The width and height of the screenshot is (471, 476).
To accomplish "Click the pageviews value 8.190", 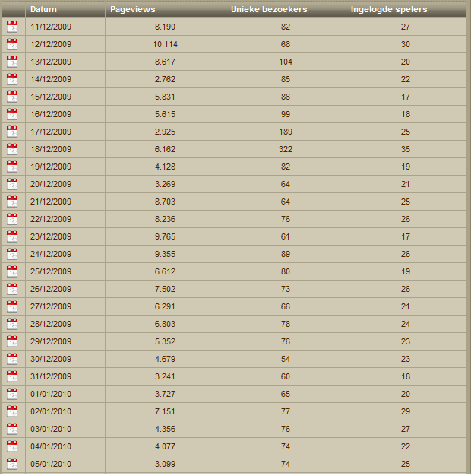I will [166, 27].
